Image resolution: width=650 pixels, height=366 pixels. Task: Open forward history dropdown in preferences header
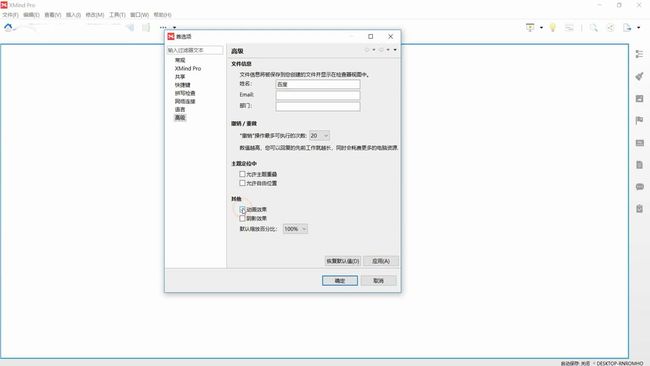coord(388,50)
